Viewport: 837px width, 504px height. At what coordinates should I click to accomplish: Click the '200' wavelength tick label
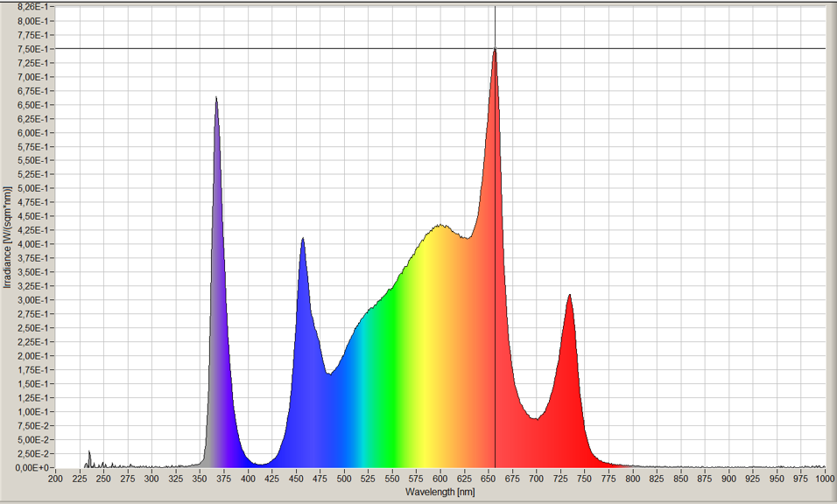pos(55,479)
